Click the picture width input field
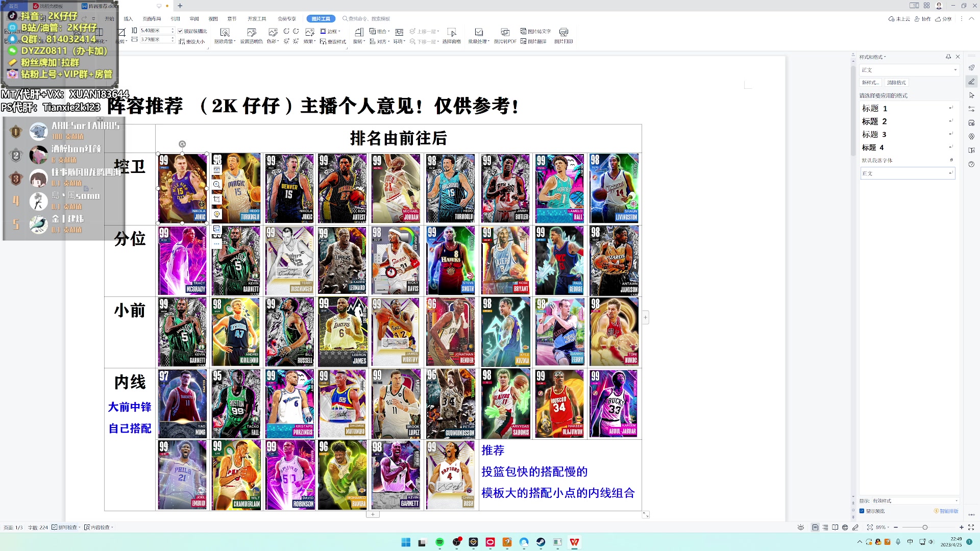The image size is (980, 551). (155, 39)
